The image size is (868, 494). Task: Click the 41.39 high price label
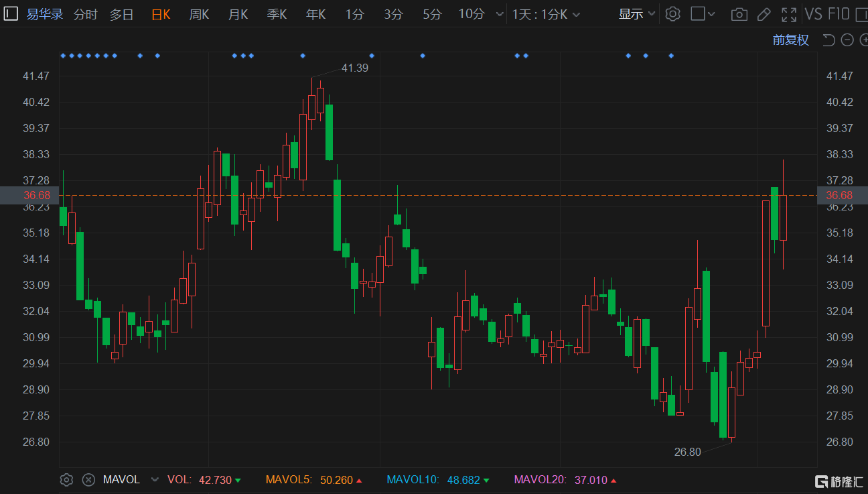(354, 68)
